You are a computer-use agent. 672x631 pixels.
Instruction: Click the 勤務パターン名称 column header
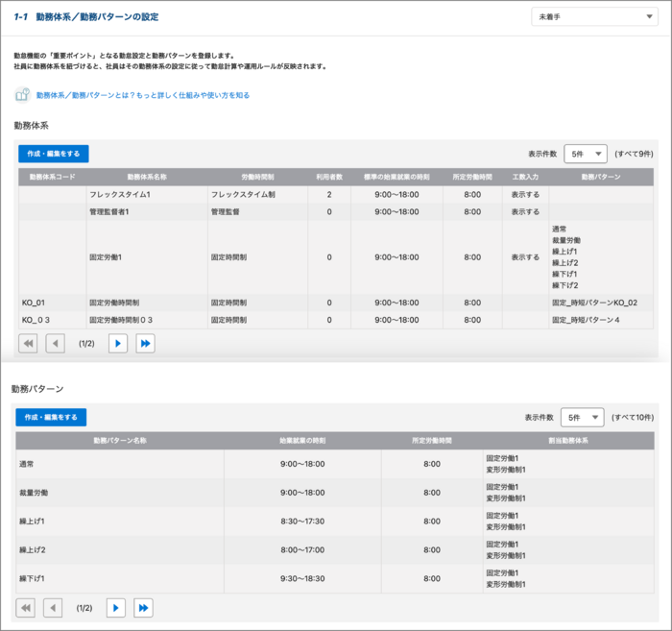(x=119, y=440)
